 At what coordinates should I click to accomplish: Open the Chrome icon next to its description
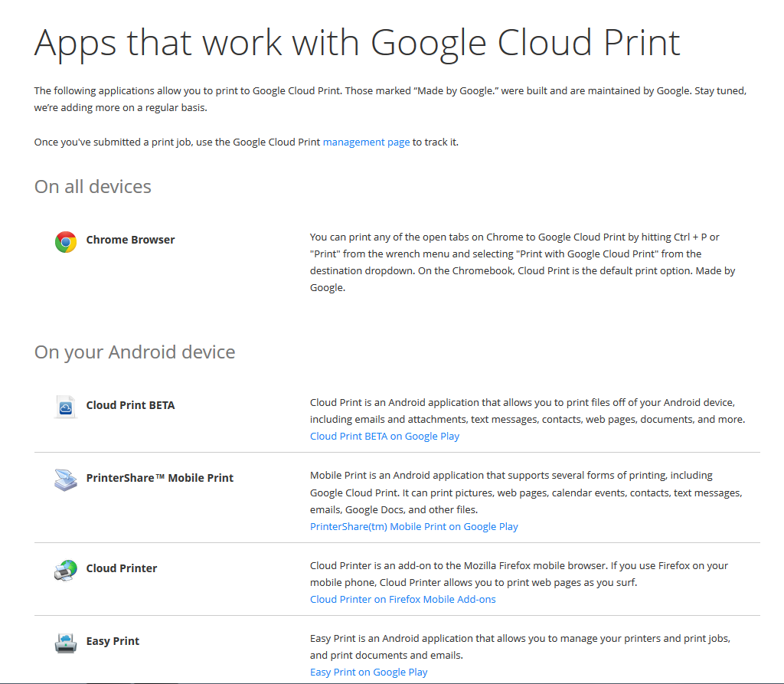click(x=66, y=241)
